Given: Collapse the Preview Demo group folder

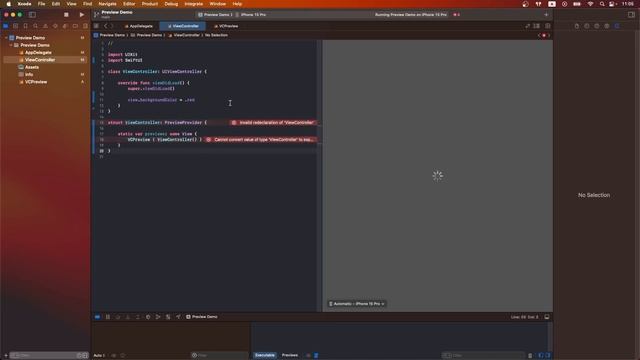Looking at the screenshot, I should (11, 45).
